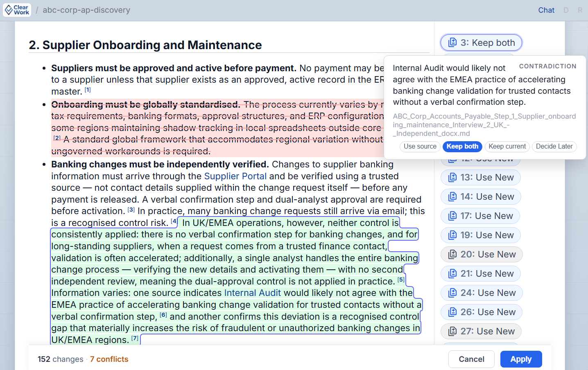Image resolution: width=588 pixels, height=370 pixels.
Task: Click heading 2. Supplier Onboarding and Maintenance
Action: 145,45
